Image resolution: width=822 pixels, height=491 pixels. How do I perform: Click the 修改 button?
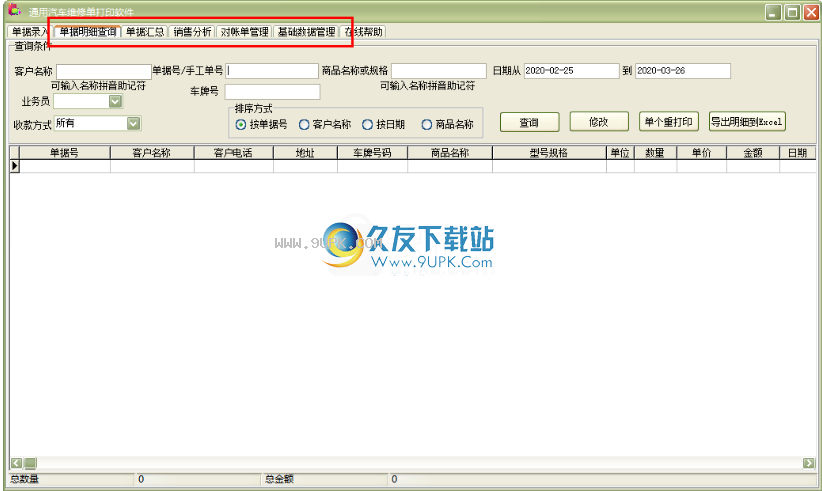pos(599,122)
